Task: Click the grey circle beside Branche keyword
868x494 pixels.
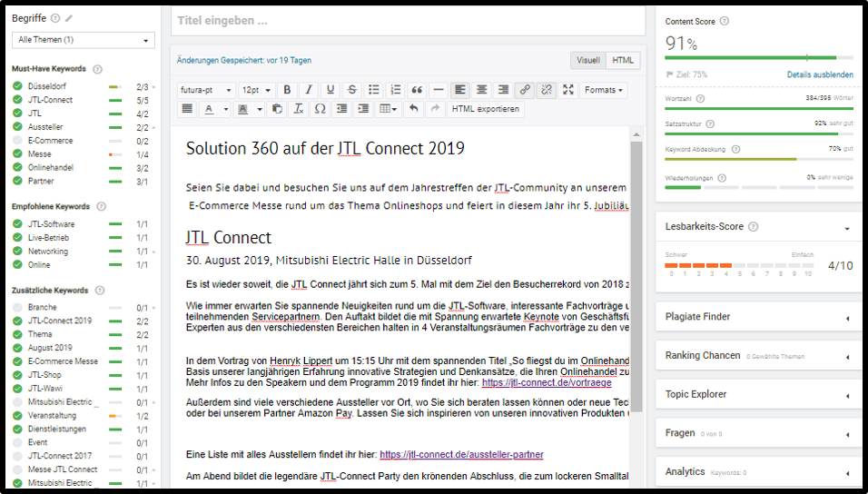Action: [x=17, y=307]
